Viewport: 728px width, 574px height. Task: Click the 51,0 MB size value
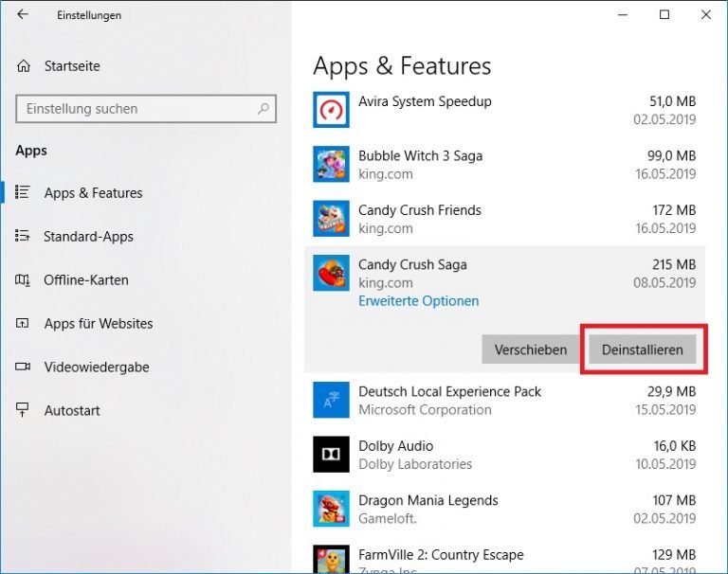pos(672,101)
